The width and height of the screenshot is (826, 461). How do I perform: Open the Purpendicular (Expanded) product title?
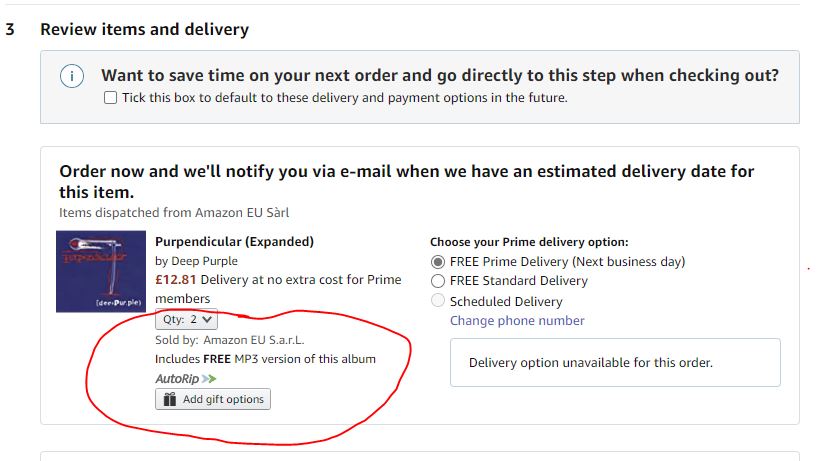(234, 241)
